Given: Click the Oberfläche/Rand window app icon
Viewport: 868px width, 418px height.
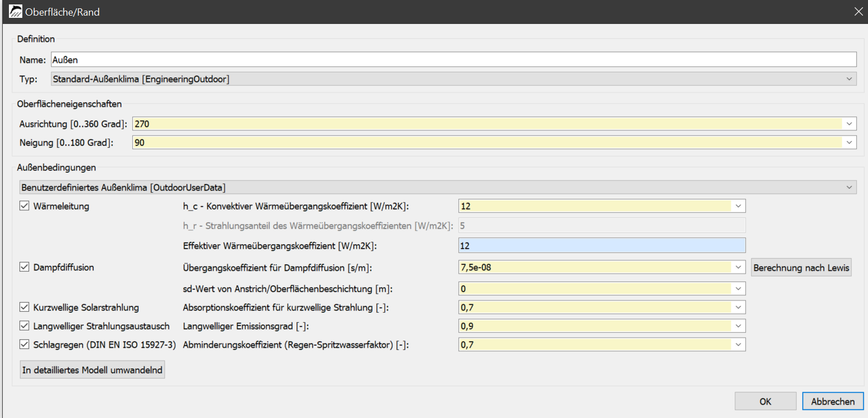Looking at the screenshot, I should 16,11.
